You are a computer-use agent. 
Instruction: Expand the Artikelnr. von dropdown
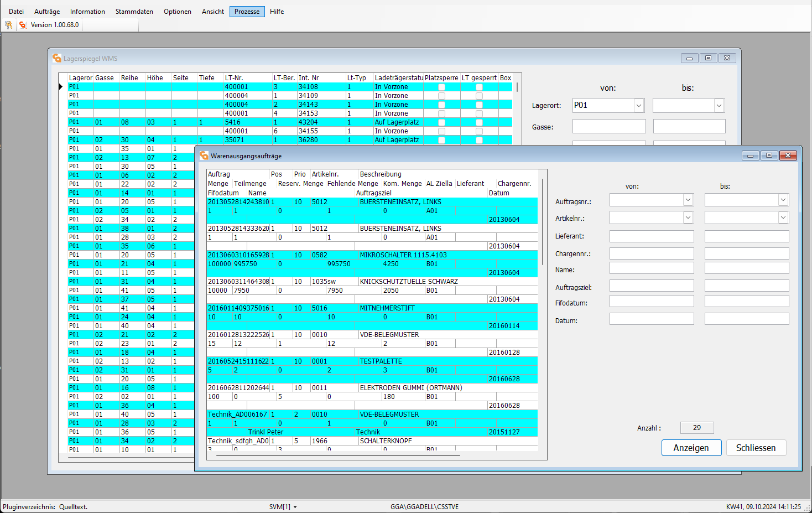point(688,217)
